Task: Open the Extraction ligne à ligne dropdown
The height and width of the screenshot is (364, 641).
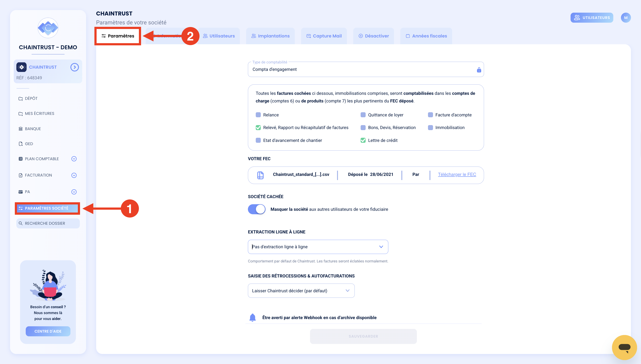Action: click(318, 247)
